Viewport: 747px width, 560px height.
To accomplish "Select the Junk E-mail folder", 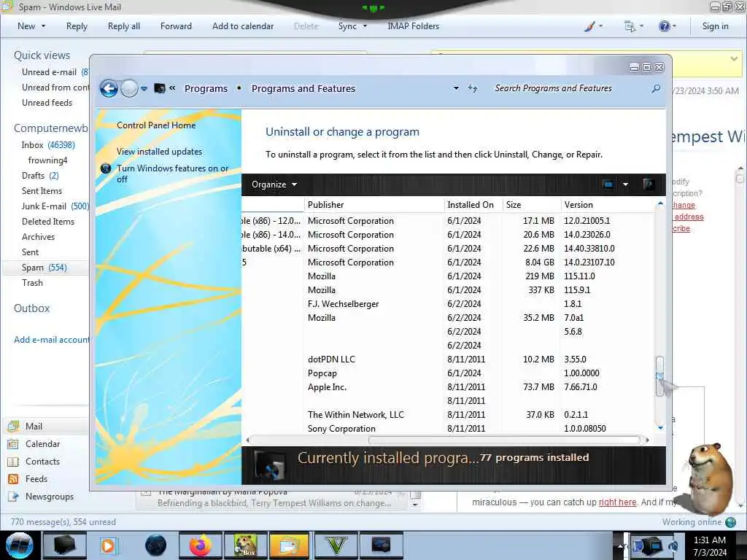I will coord(54,206).
